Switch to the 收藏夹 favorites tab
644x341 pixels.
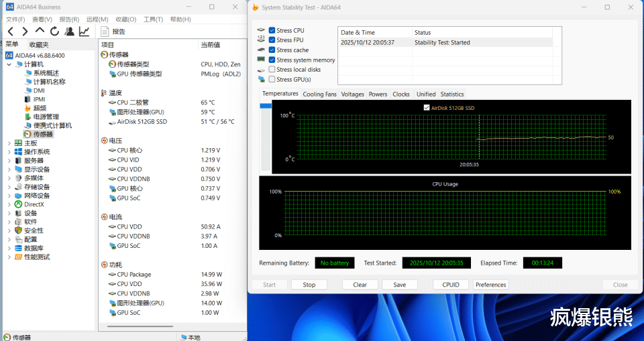click(x=39, y=45)
